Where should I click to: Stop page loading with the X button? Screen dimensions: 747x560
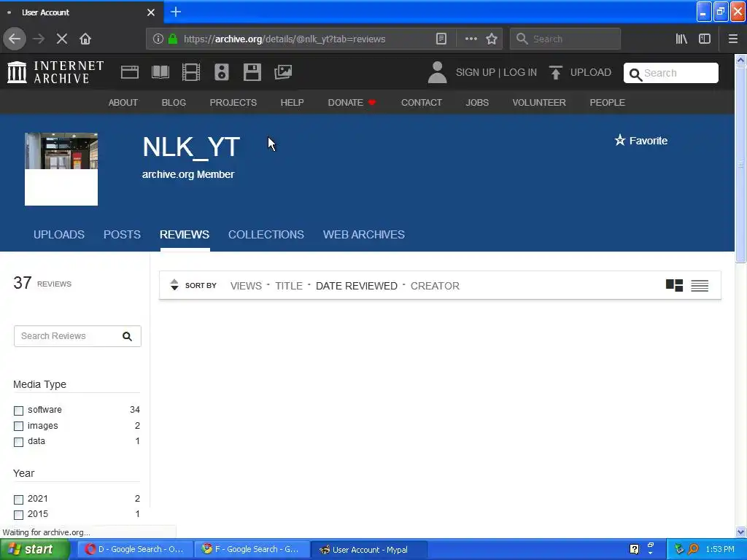pos(62,39)
